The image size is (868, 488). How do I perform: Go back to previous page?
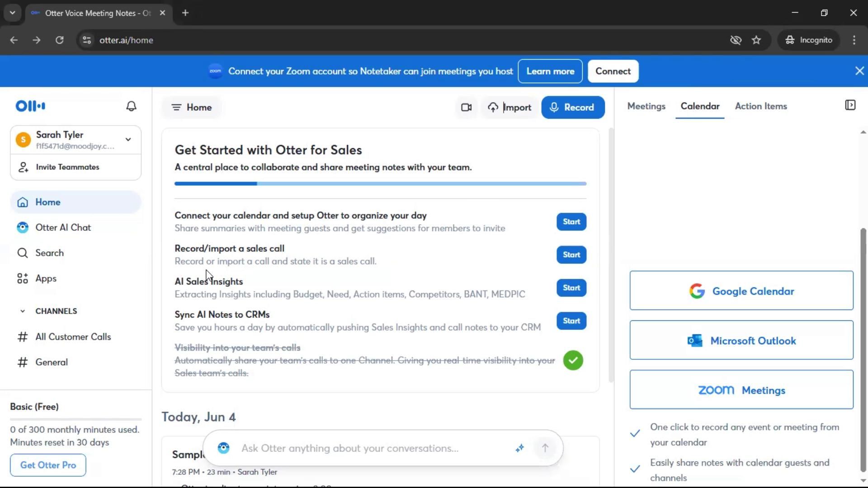pos(14,40)
